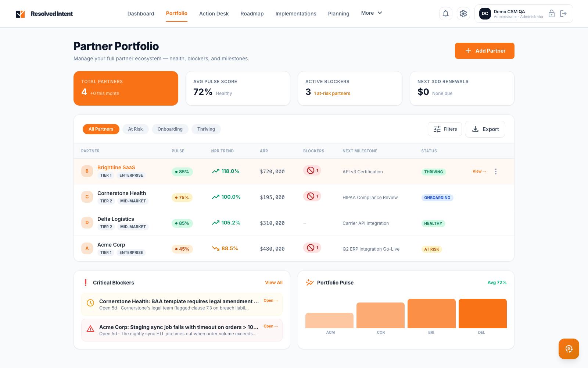Click View All critical blockers

273,282
